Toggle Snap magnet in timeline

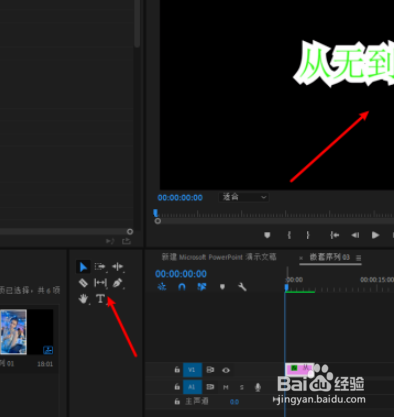[182, 287]
